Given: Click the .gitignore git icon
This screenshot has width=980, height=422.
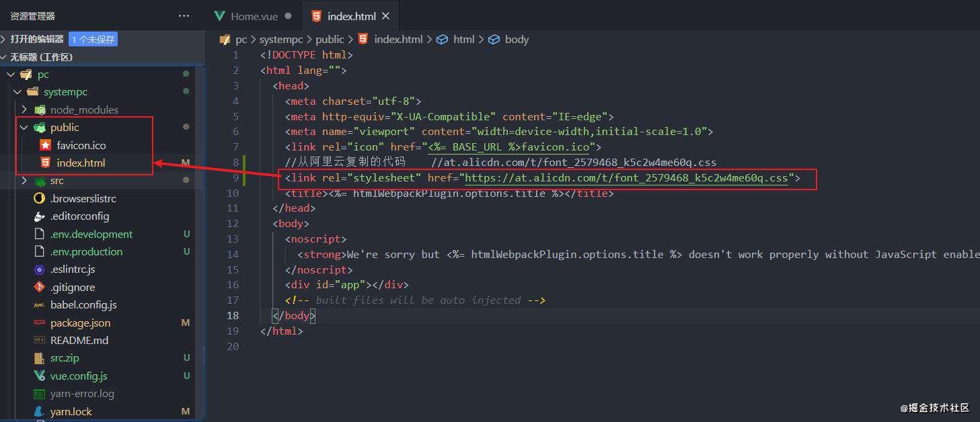Looking at the screenshot, I should tap(39, 287).
